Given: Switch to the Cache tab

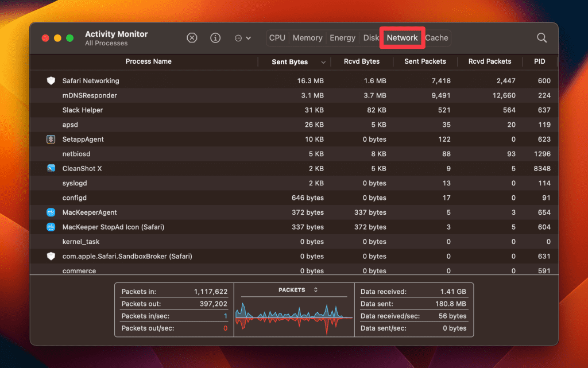Looking at the screenshot, I should (x=436, y=38).
